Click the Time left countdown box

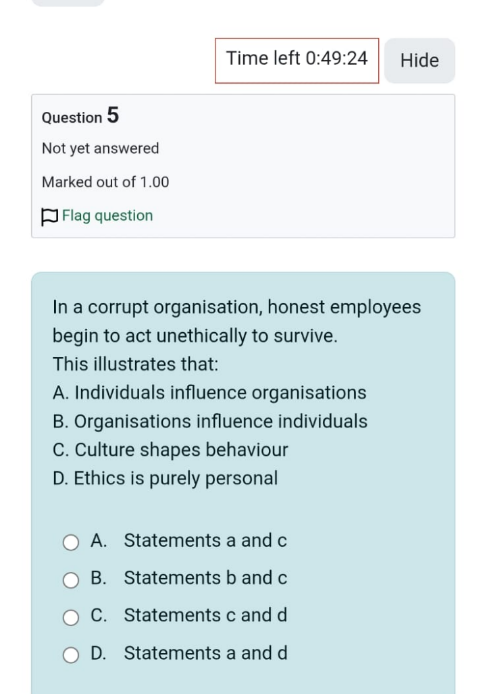coord(297,61)
